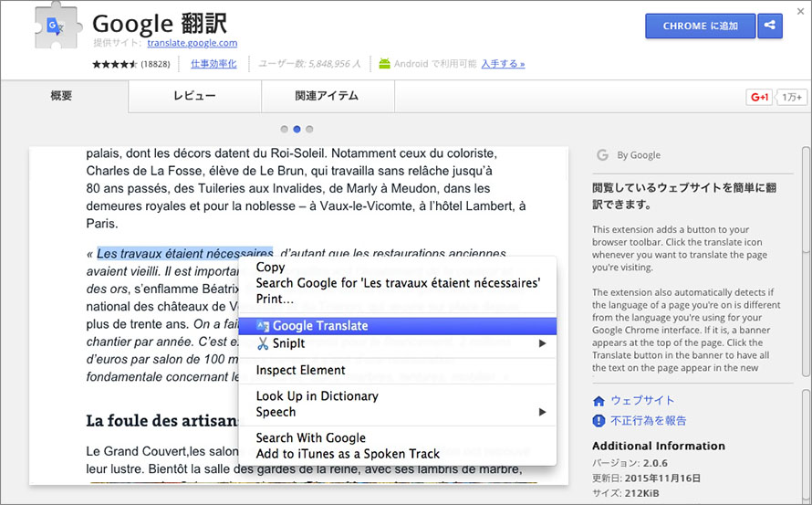Choose Add to iTunes as a Spoken Track
This screenshot has height=505, width=812.
tap(397, 454)
